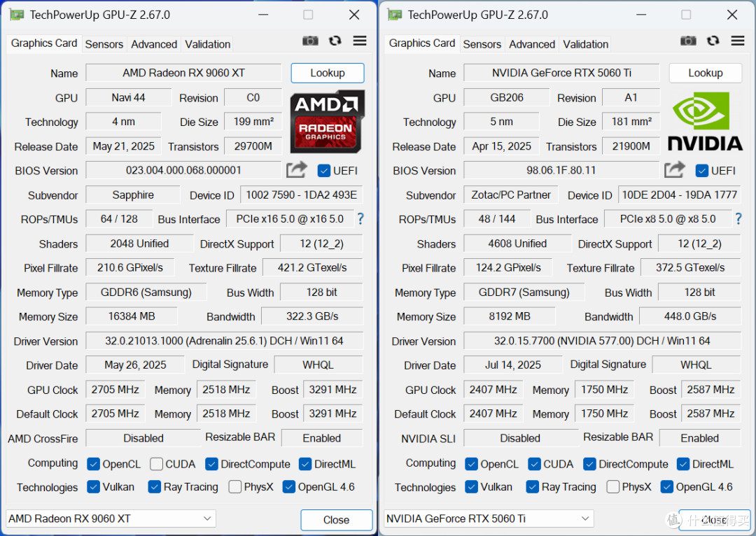Screen dimensions: 756x536
Task: Click the BIOS share/export icon in NVIDIA window
Action: point(675,169)
